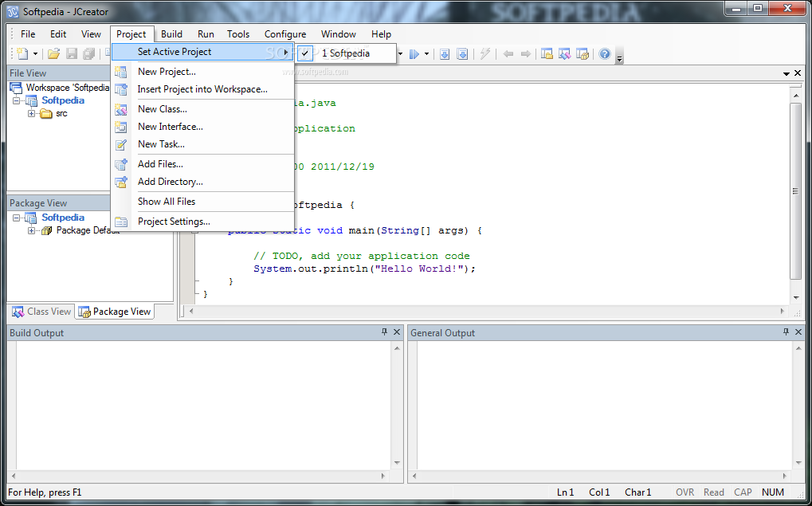Screen dimensions: 812x506
Task: Open the Run dropdown arrow in toolbar
Action: coord(427,54)
